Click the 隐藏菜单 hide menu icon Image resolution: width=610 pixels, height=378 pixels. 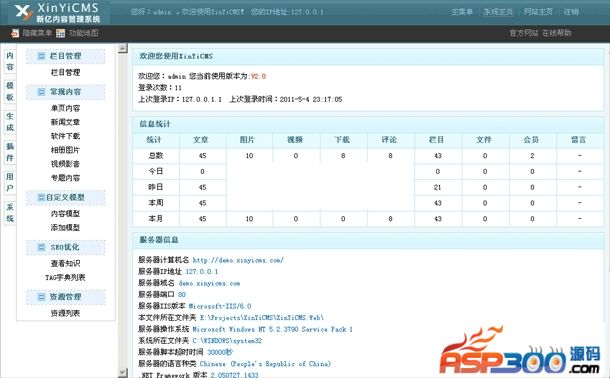point(15,33)
